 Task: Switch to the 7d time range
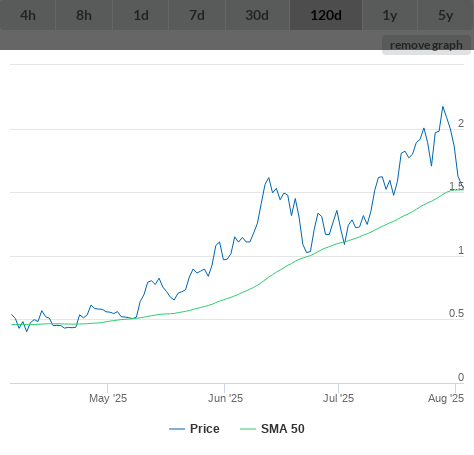pyautogui.click(x=197, y=15)
